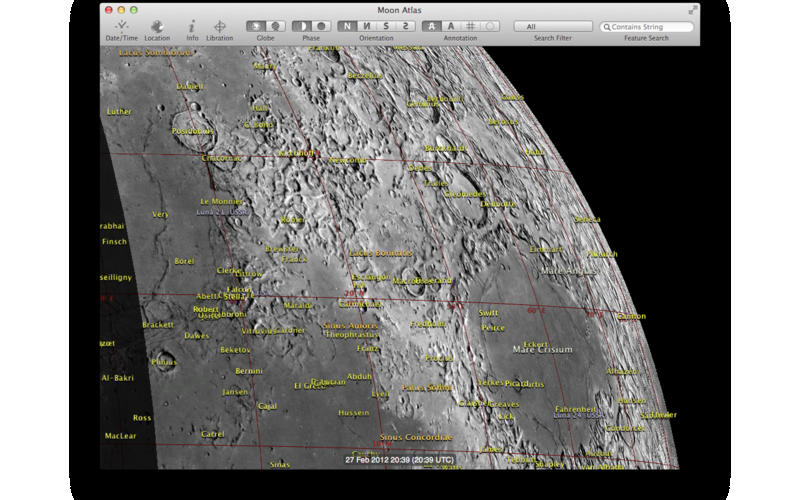Select the Mare Crisium label
This screenshot has height=500, width=800.
(542, 349)
